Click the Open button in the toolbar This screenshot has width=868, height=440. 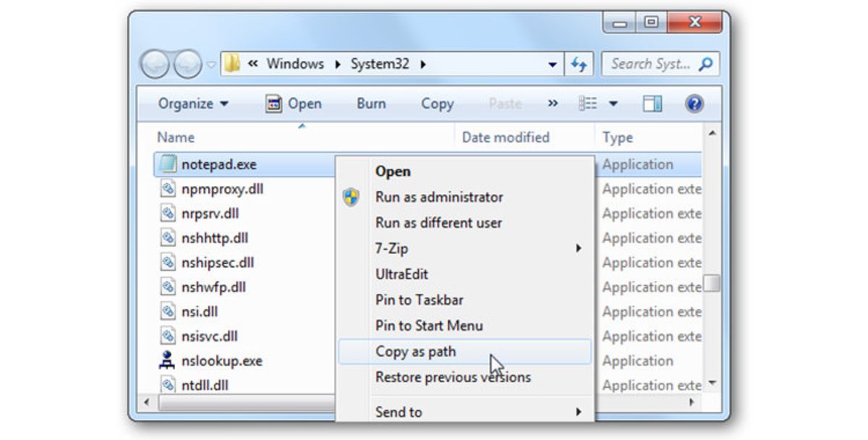(294, 103)
